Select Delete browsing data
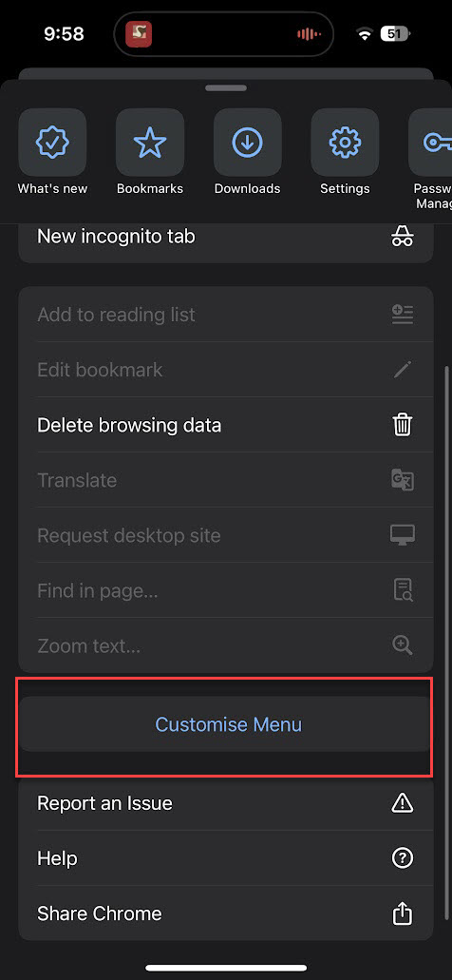Image resolution: width=452 pixels, height=980 pixels. tap(226, 425)
